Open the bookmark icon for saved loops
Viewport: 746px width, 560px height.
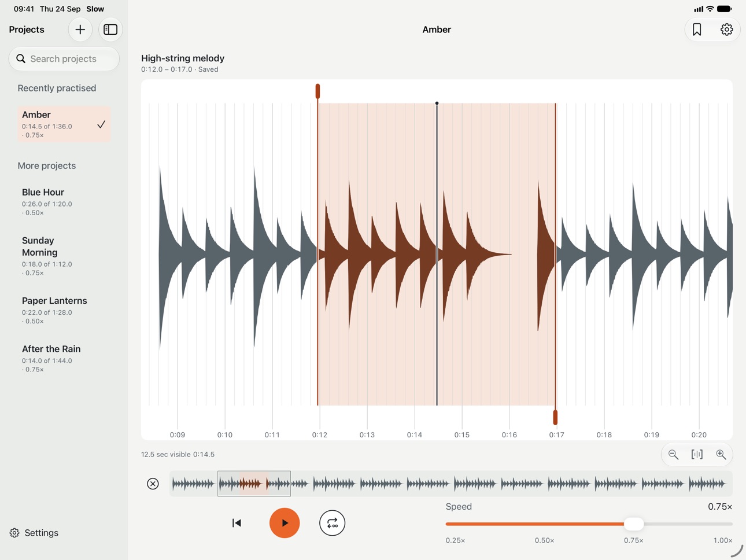click(x=697, y=30)
